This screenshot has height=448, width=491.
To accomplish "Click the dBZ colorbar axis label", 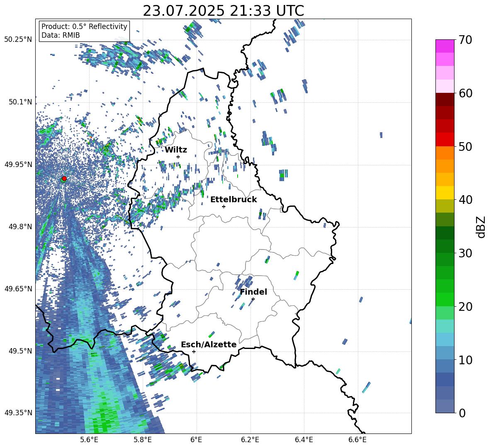I will coord(481,227).
